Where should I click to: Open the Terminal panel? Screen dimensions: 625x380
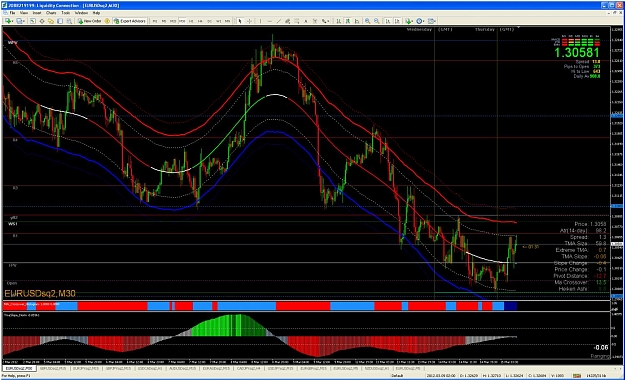[x=60, y=21]
